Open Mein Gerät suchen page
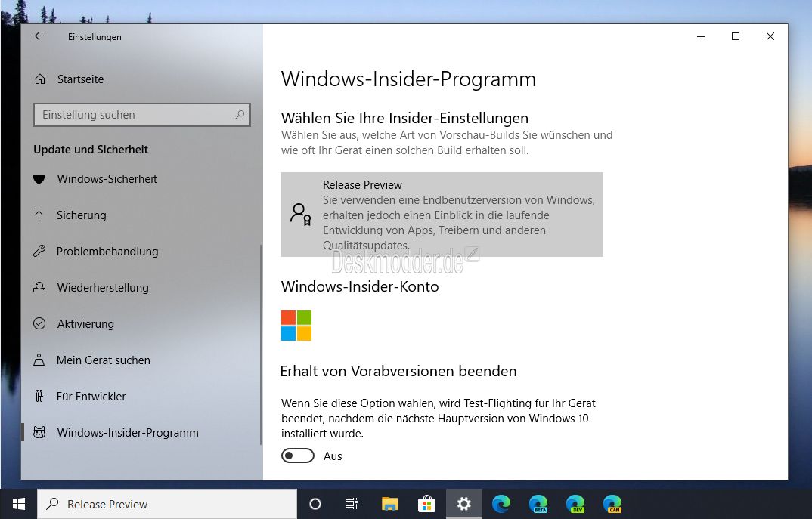The image size is (812, 519). 141,360
